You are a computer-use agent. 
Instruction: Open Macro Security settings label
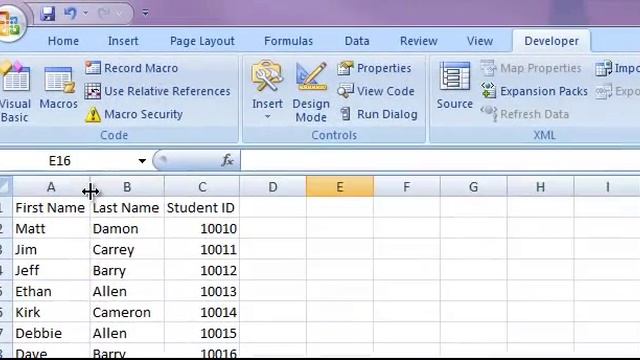143,114
